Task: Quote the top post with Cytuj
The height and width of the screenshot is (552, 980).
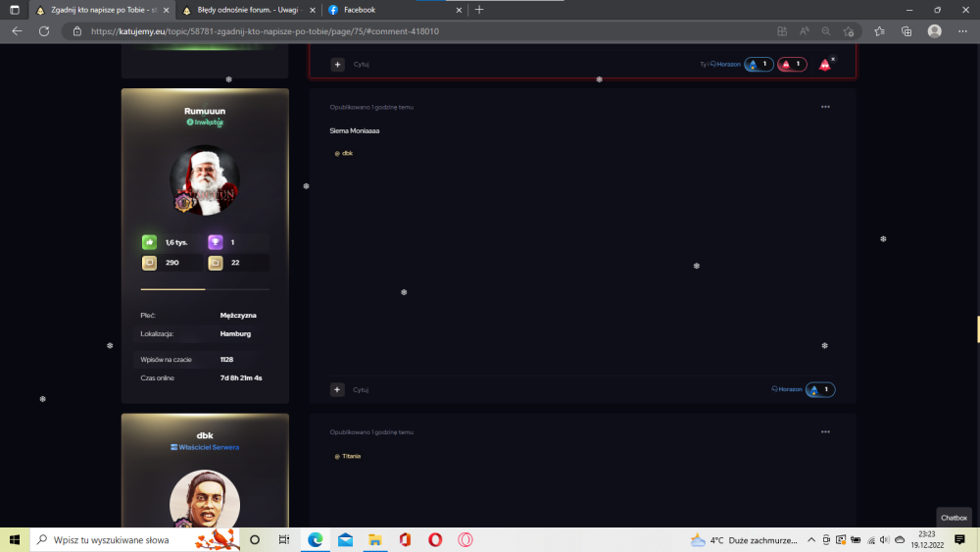Action: [x=362, y=65]
